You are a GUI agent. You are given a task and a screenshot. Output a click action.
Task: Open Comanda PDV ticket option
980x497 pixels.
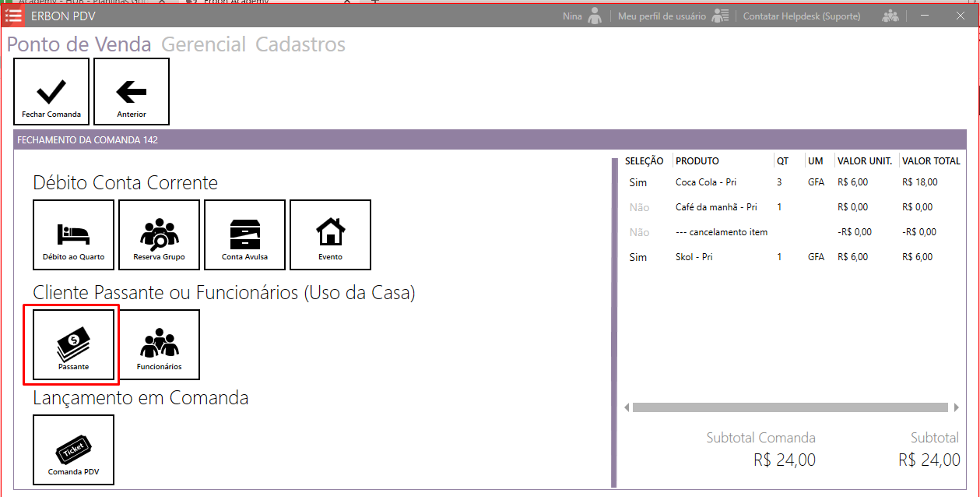(73, 449)
